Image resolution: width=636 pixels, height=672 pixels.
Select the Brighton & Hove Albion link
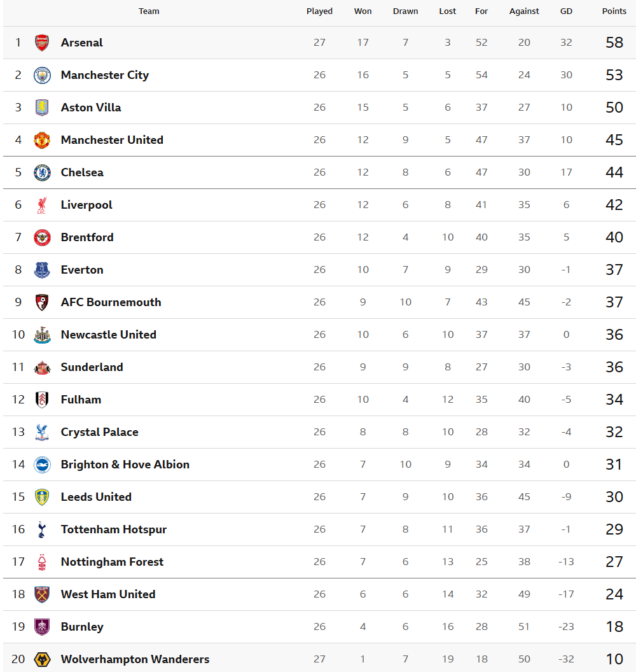point(125,465)
